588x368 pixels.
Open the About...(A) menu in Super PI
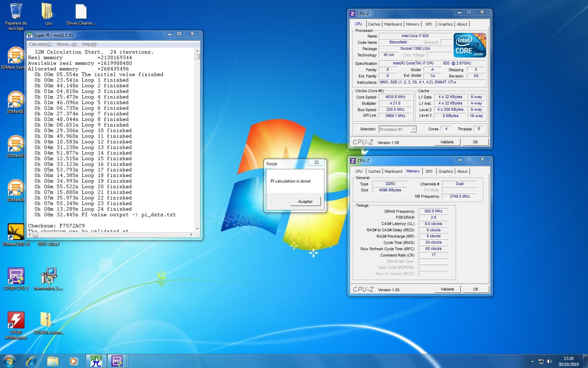[x=67, y=44]
